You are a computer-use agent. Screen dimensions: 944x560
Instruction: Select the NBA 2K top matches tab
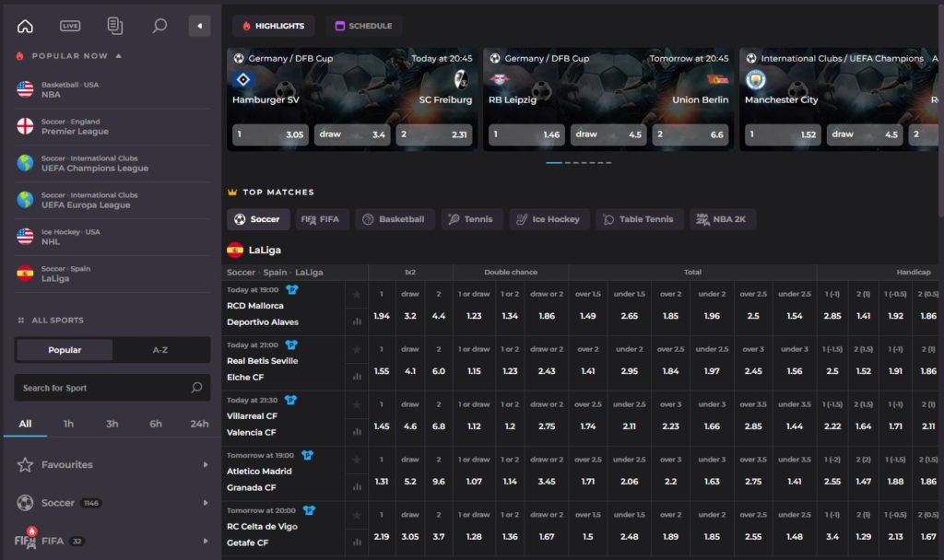tap(723, 219)
